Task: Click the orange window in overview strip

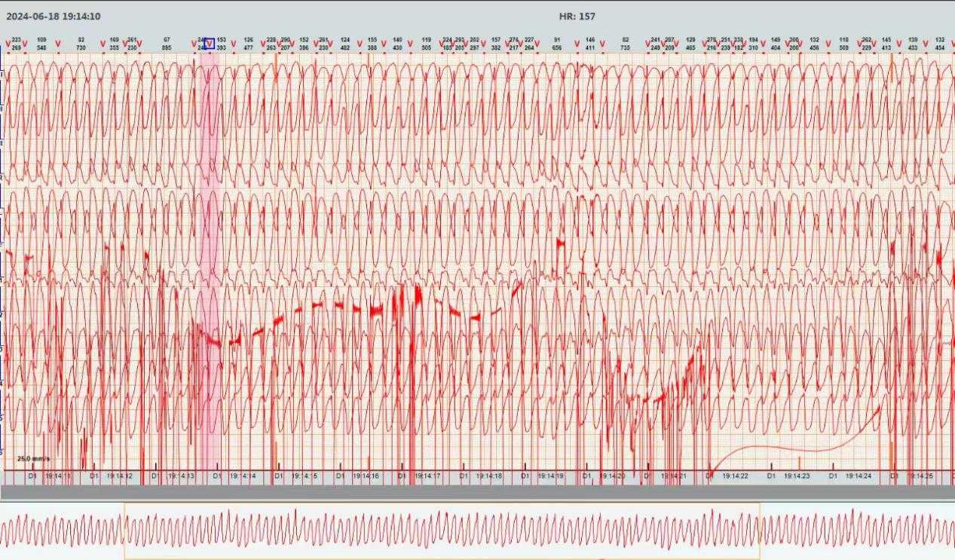Action: (x=442, y=531)
